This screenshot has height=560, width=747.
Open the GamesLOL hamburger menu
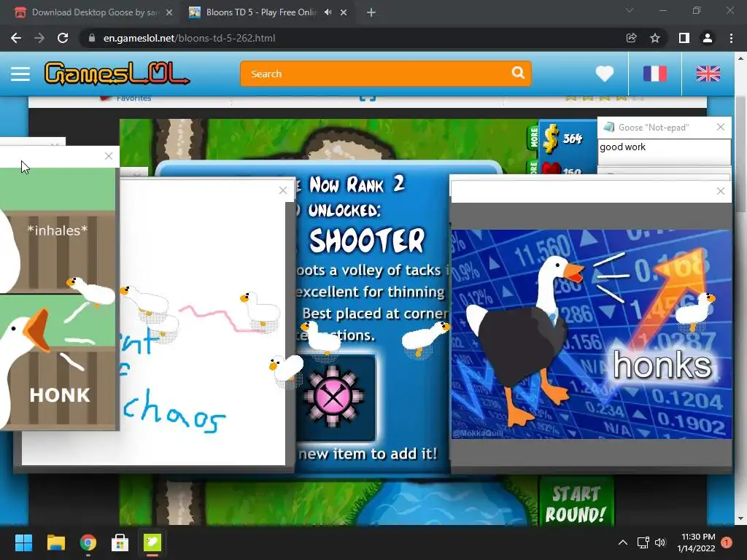(x=20, y=74)
